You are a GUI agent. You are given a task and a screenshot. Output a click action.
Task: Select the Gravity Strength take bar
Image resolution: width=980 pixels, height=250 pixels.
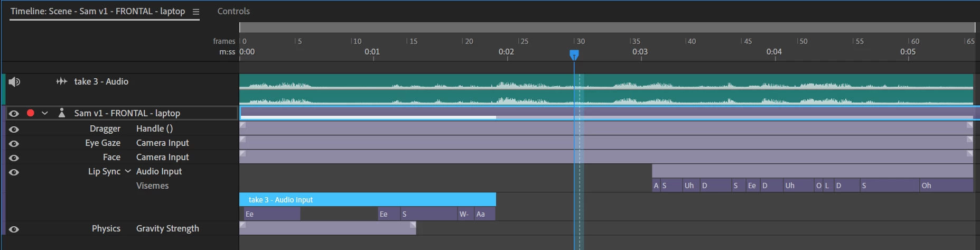pyautogui.click(x=328, y=228)
